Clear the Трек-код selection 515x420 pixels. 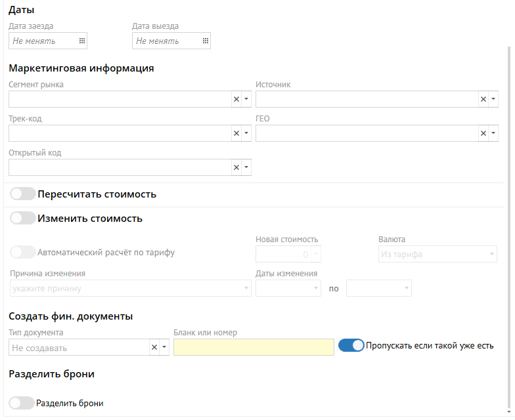236,133
